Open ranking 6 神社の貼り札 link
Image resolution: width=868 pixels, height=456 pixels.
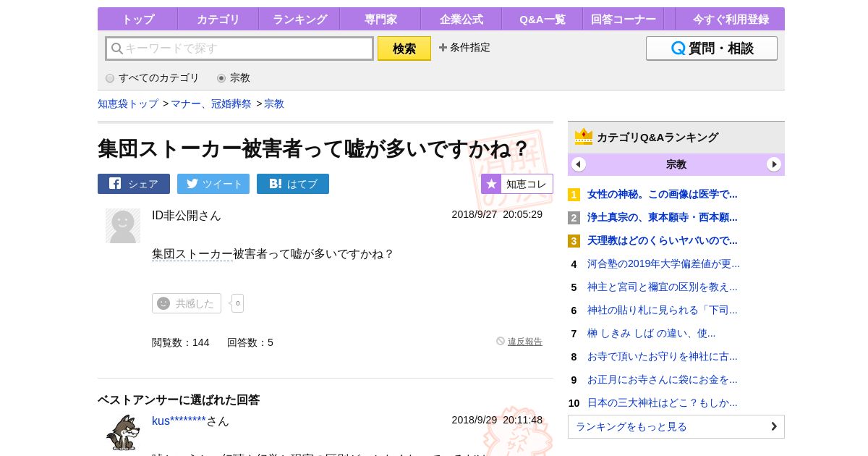(663, 310)
